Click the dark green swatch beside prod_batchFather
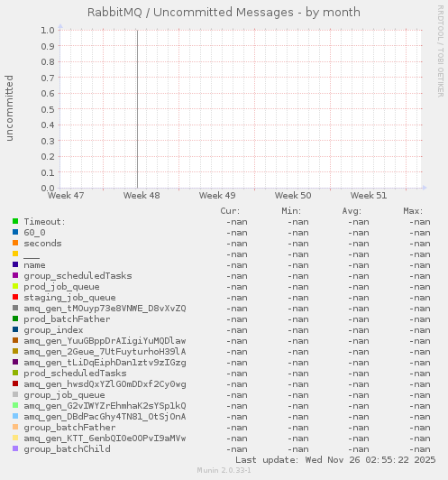This screenshot has height=480, width=448. coord(15,318)
